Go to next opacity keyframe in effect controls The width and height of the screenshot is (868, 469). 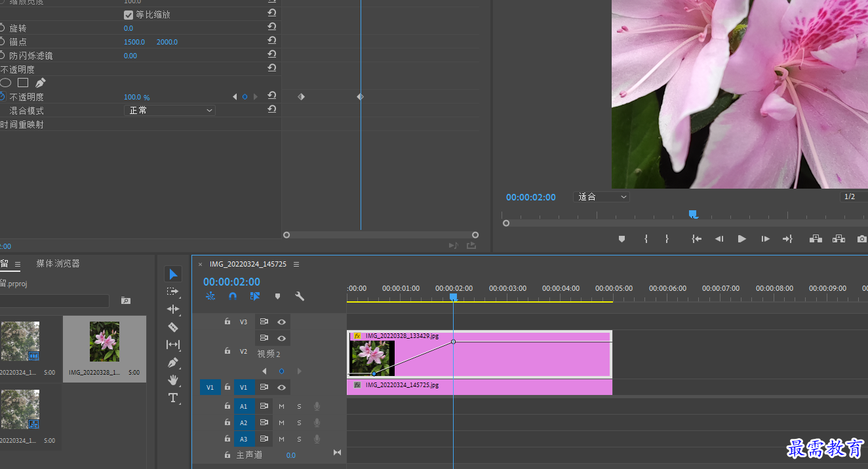(x=256, y=96)
